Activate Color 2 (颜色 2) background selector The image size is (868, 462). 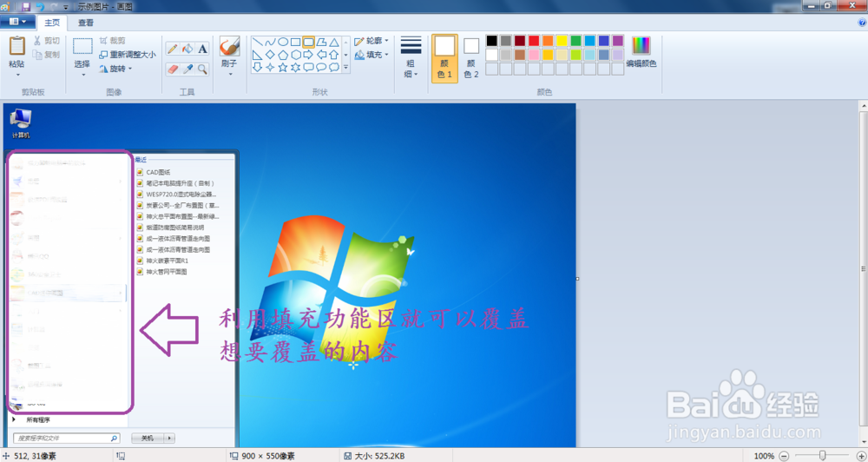(x=471, y=58)
